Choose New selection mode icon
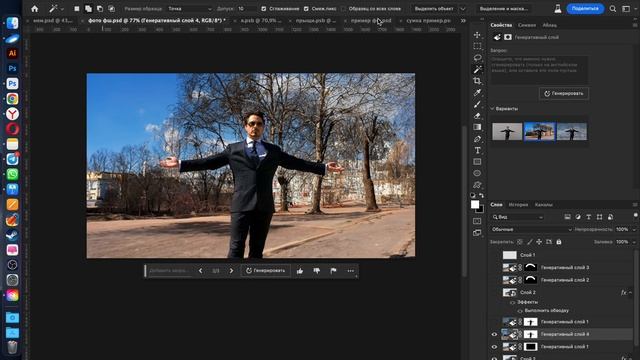The width and height of the screenshot is (640, 360). click(x=76, y=9)
